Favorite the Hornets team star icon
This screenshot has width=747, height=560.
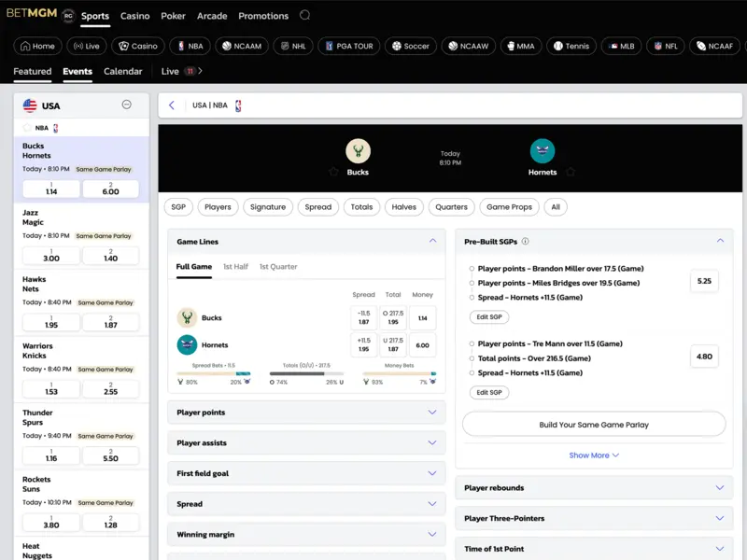(571, 172)
